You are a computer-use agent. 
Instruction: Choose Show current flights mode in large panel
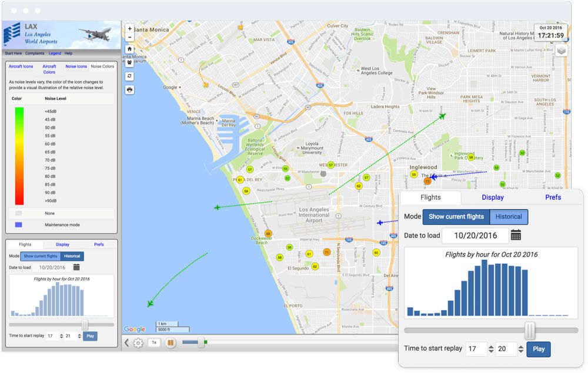click(x=456, y=217)
